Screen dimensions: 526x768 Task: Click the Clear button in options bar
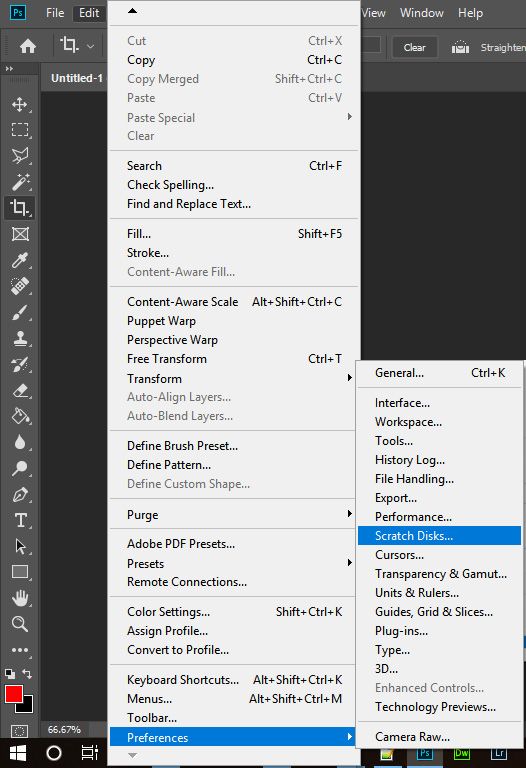click(x=414, y=48)
